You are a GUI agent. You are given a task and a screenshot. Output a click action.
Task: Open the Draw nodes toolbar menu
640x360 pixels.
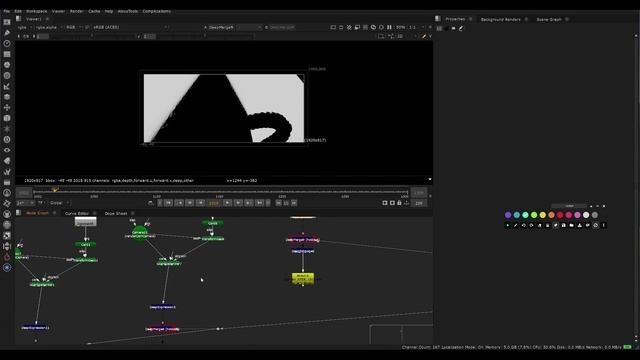tap(7, 33)
